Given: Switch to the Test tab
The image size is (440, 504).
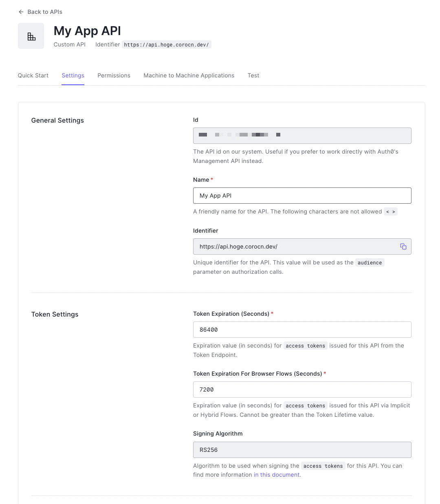Looking at the screenshot, I should (x=253, y=75).
